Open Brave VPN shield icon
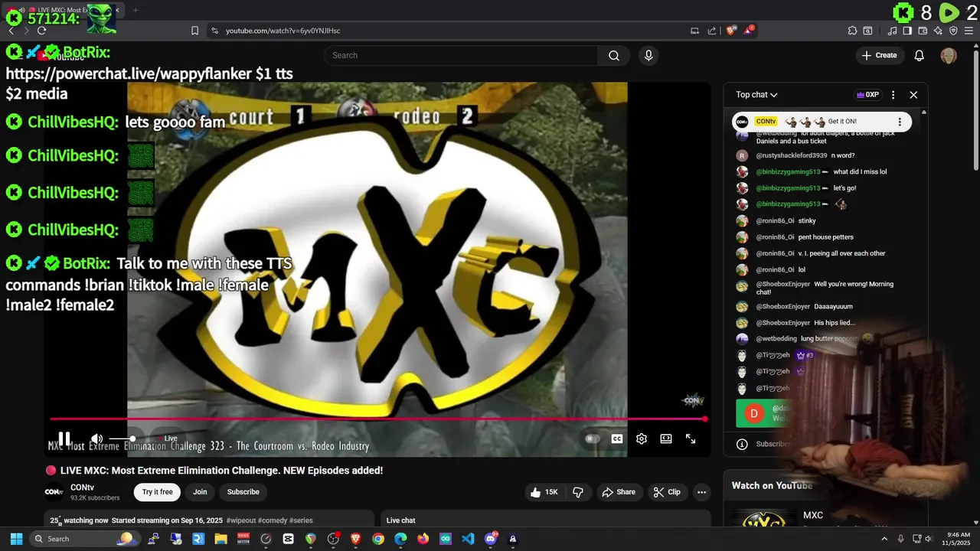Image resolution: width=980 pixels, height=551 pixels. click(953, 31)
